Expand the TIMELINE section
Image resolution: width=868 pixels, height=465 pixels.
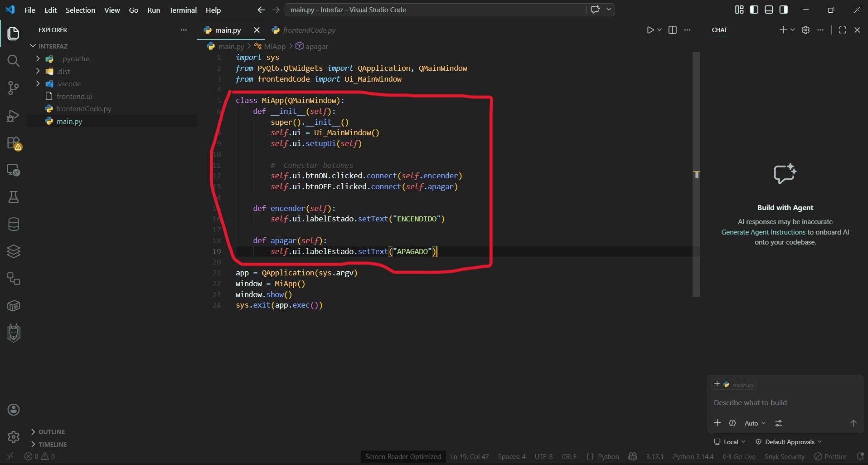coord(48,445)
